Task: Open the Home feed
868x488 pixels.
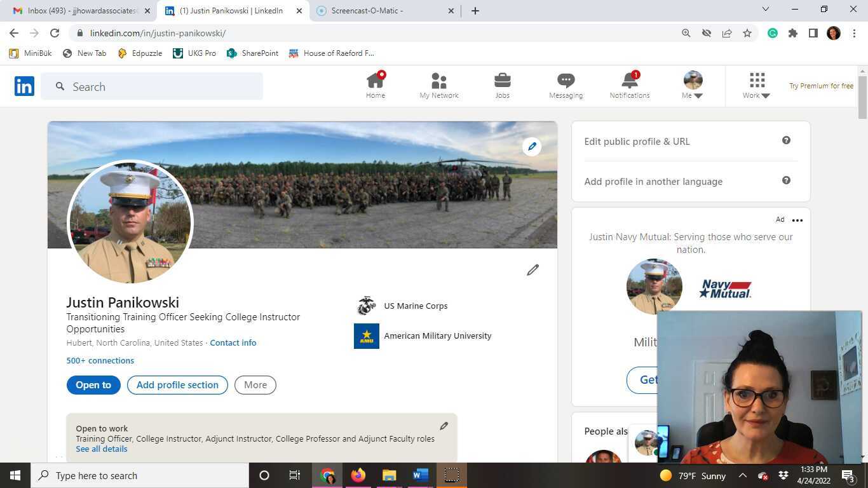Action: (375, 86)
